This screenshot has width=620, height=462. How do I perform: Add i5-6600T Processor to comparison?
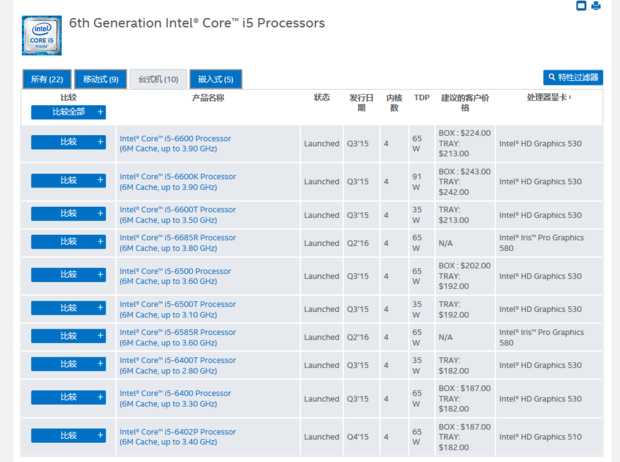68,214
